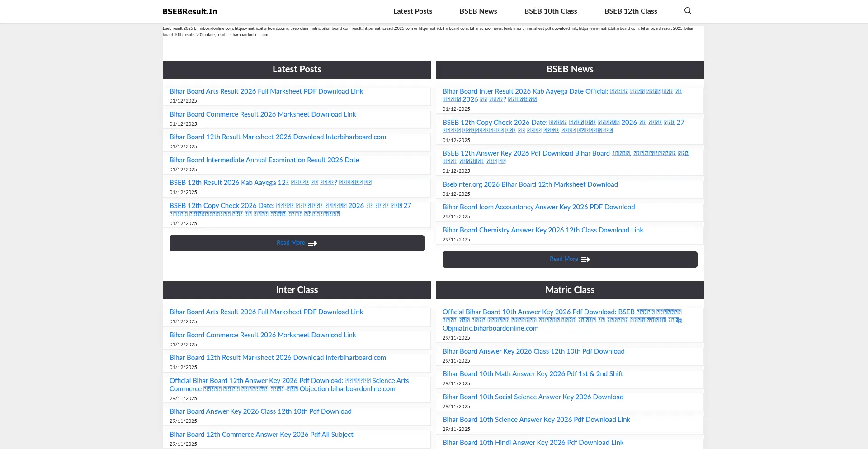Click the Matric Class section heading
The width and height of the screenshot is (868, 449).
tap(570, 290)
